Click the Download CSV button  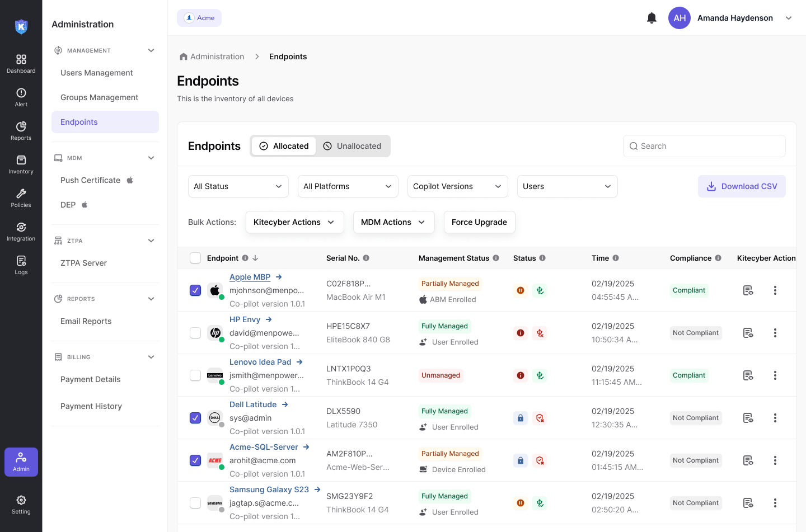(742, 186)
